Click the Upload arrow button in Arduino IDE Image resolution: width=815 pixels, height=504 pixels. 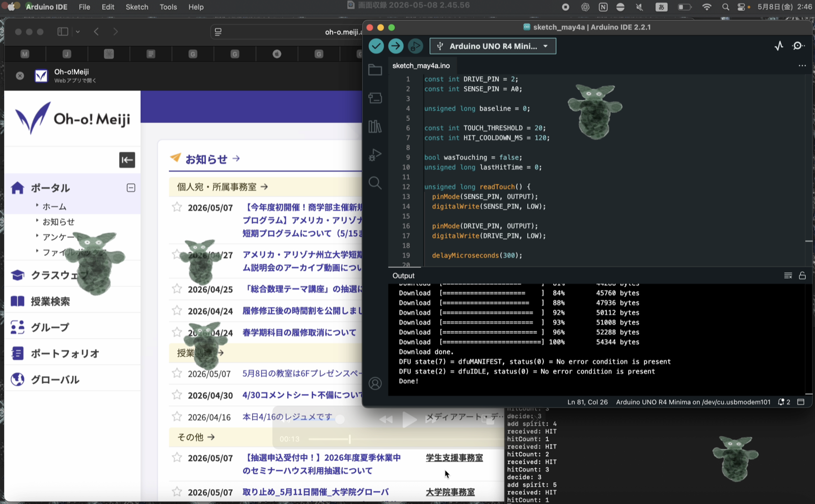tap(396, 46)
